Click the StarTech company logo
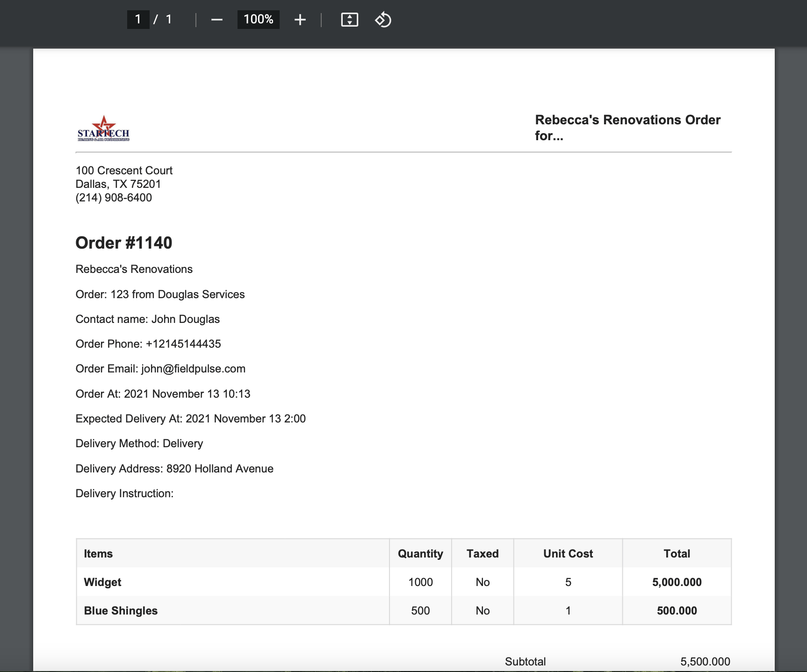This screenshot has width=807, height=672. coord(103,129)
